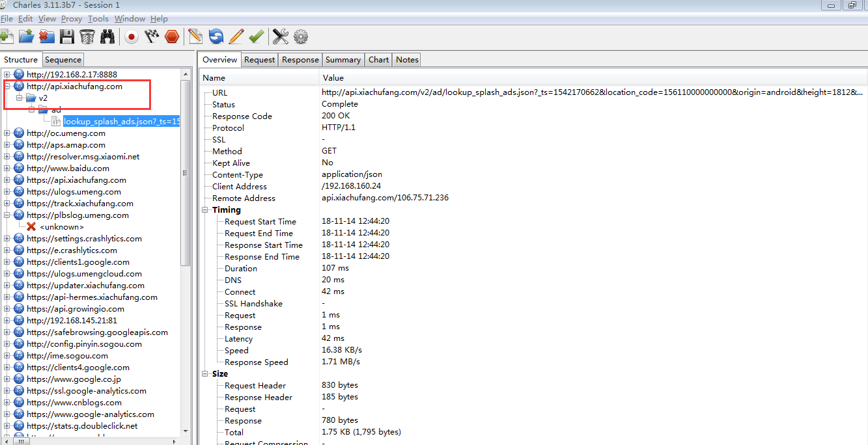Viewport: 868px width, 445px height.
Task: Select https://www.google.co.jp in the tree
Action: [x=74, y=379]
